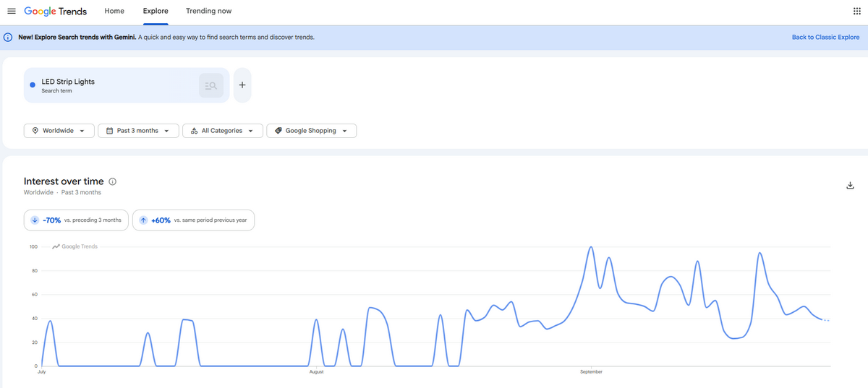The width and height of the screenshot is (868, 388).
Task: Click the 'Search term' label under the query
Action: point(56,91)
